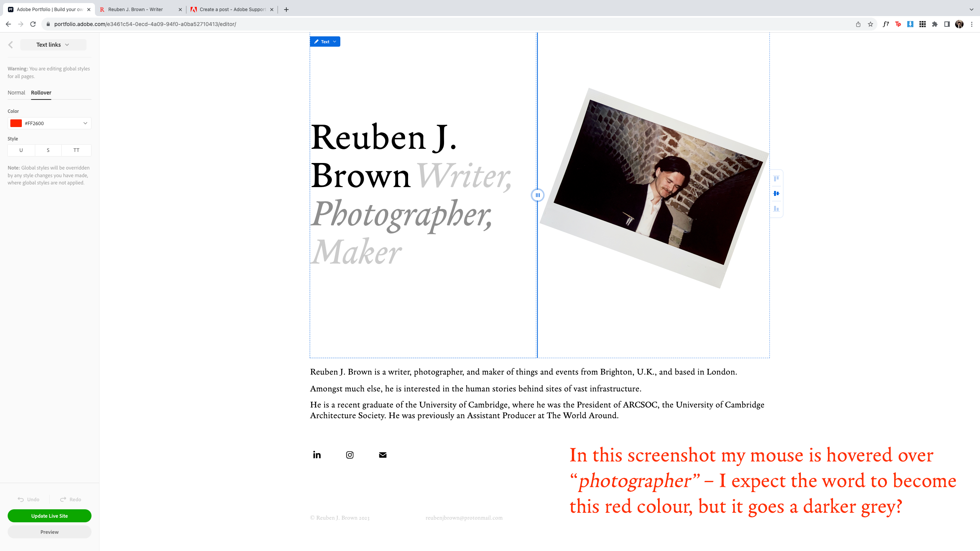Click the align-top icon beside the photo
980x551 pixels.
776,179
